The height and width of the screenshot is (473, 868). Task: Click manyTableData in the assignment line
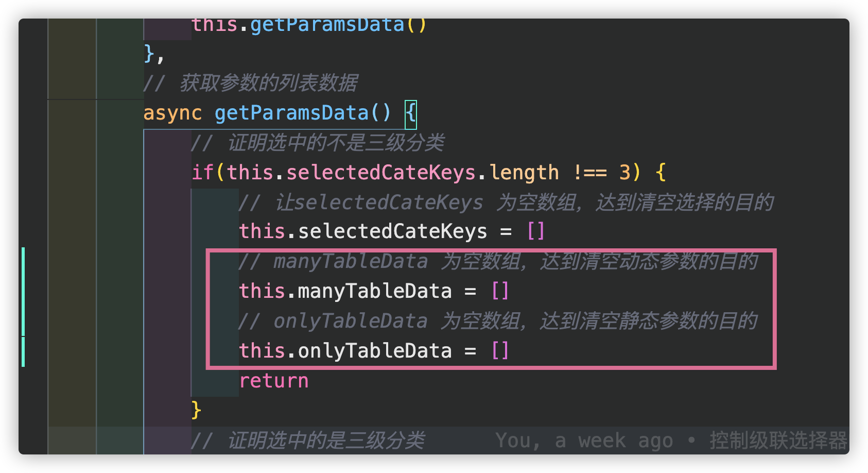pyautogui.click(x=374, y=291)
